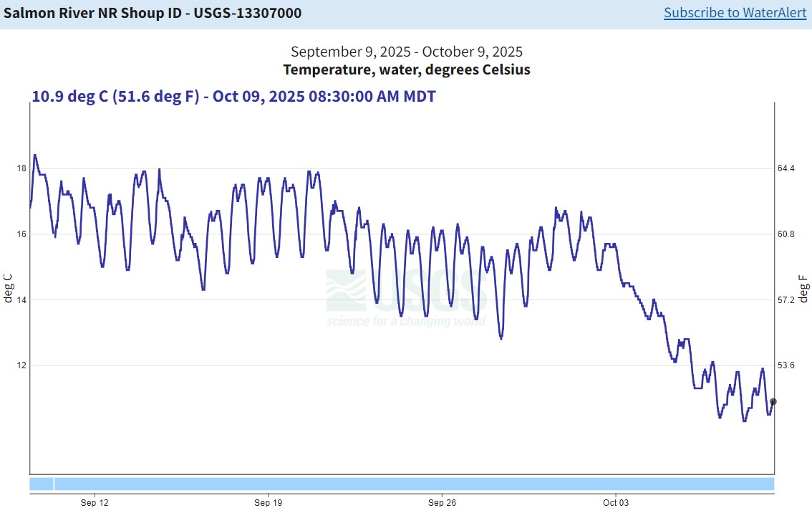Select the Sep 26 axis tick label
Screen dimensions: 812x513
[443, 502]
